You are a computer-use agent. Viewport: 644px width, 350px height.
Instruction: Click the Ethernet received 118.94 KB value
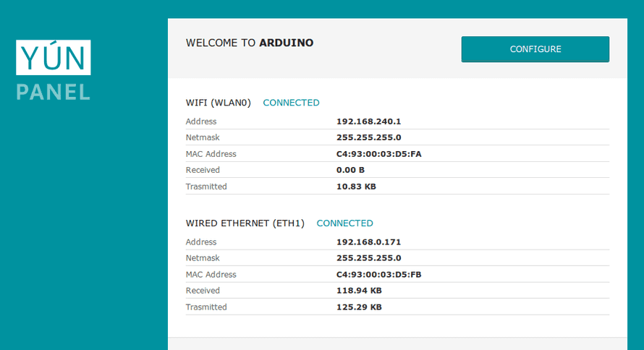tap(359, 291)
